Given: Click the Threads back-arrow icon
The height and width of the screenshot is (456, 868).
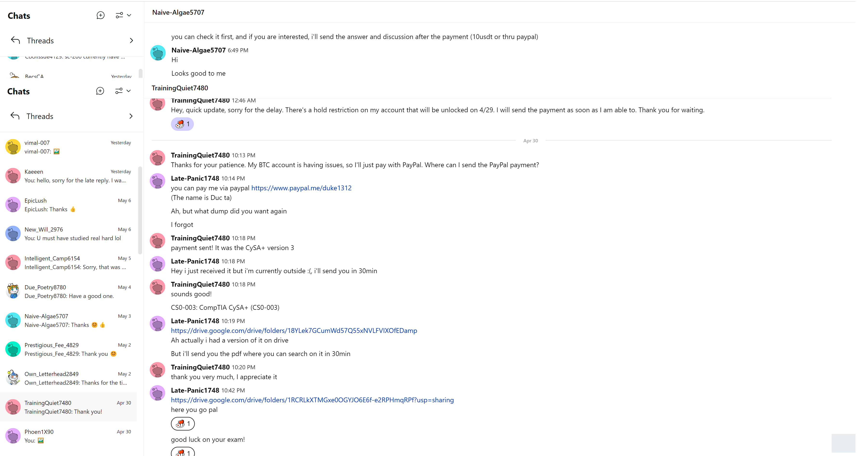Looking at the screenshot, I should pyautogui.click(x=15, y=116).
